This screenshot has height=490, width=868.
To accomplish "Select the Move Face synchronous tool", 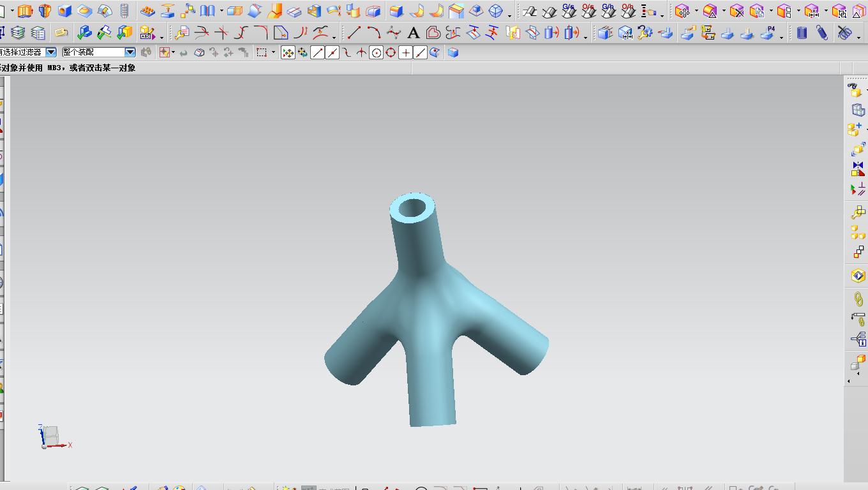I will tap(682, 11).
